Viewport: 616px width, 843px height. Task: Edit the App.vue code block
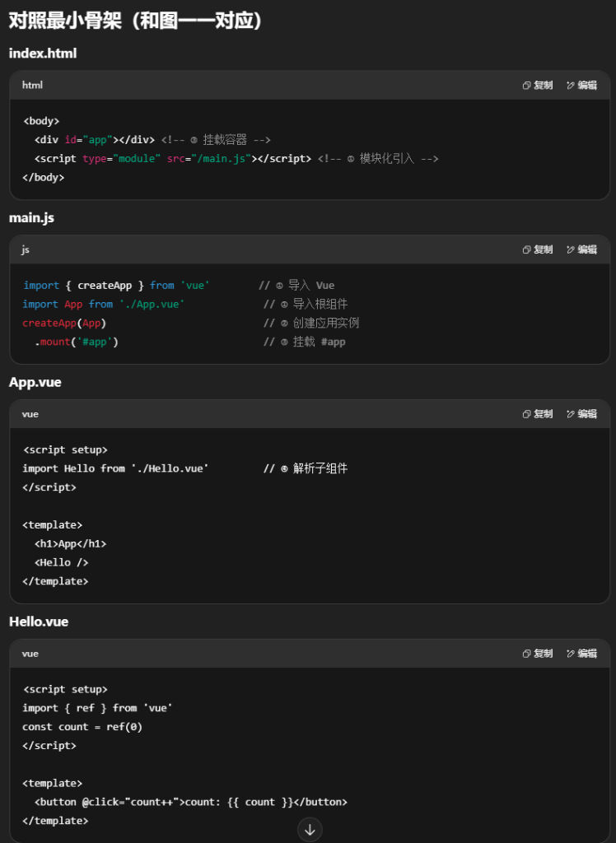[x=581, y=414]
